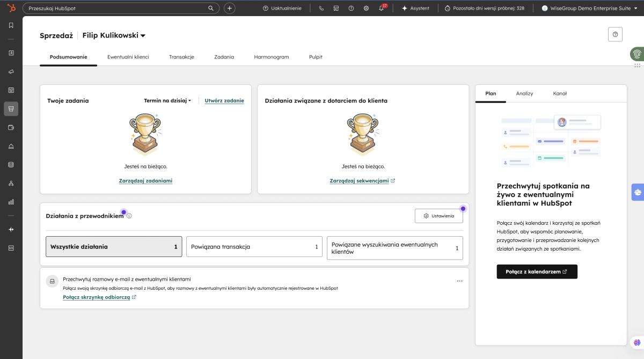Open the Termin na dzisiaj filter dropdown

(167, 100)
